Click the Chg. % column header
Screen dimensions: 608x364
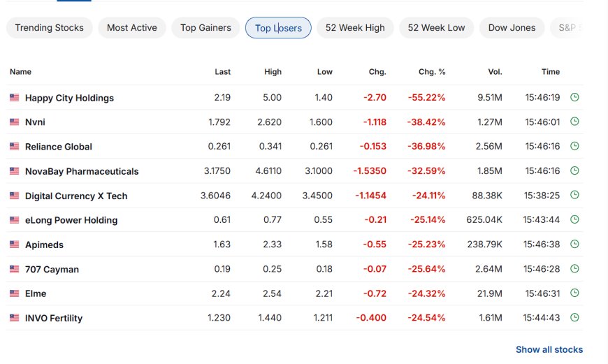tap(432, 72)
